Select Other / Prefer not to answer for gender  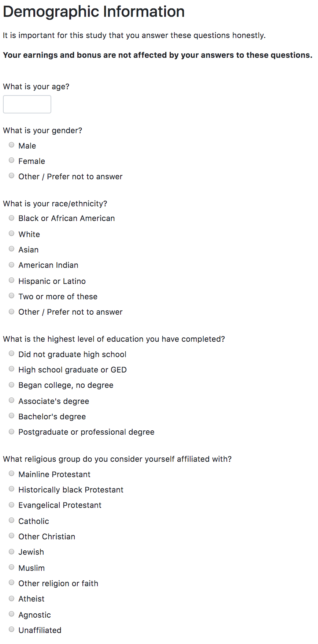(x=12, y=176)
